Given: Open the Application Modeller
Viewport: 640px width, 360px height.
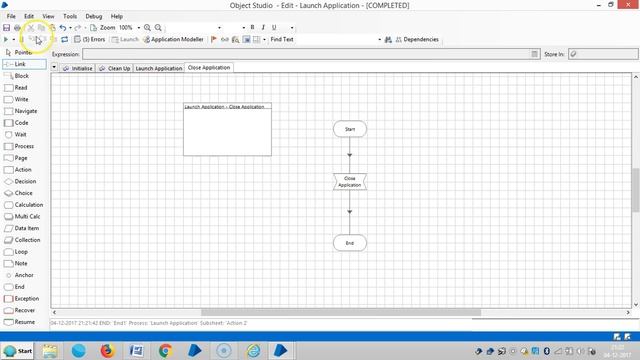Looking at the screenshot, I should pyautogui.click(x=173, y=40).
